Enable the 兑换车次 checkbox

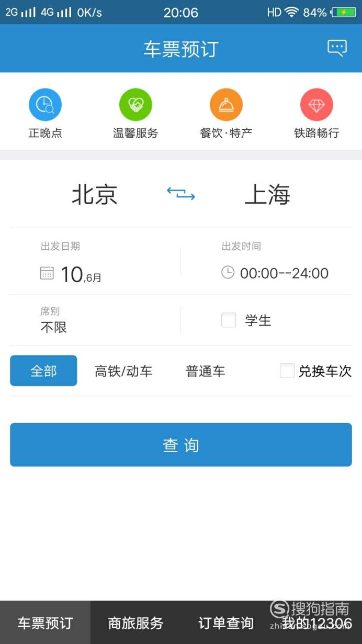(x=287, y=371)
